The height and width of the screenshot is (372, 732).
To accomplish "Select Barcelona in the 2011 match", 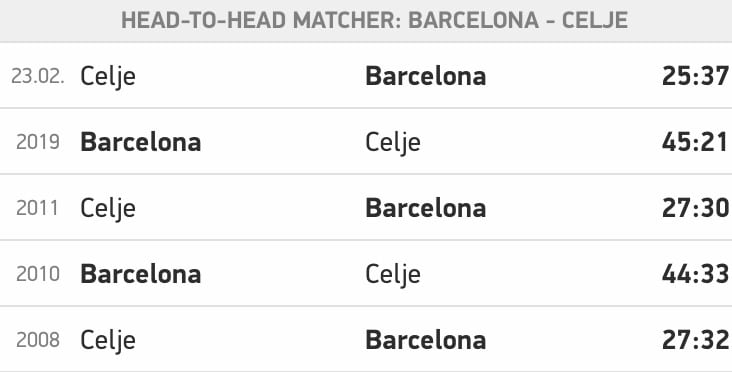I will (x=426, y=208).
